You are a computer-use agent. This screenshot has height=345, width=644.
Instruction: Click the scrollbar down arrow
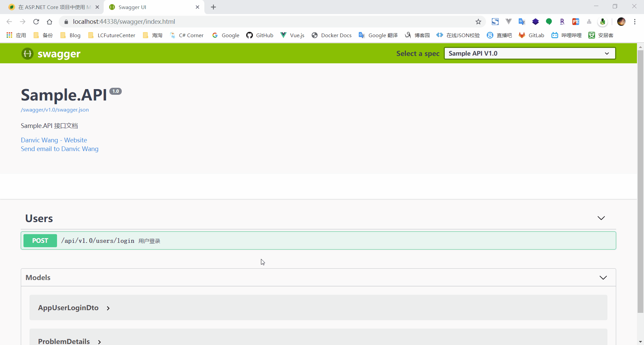[640, 342]
